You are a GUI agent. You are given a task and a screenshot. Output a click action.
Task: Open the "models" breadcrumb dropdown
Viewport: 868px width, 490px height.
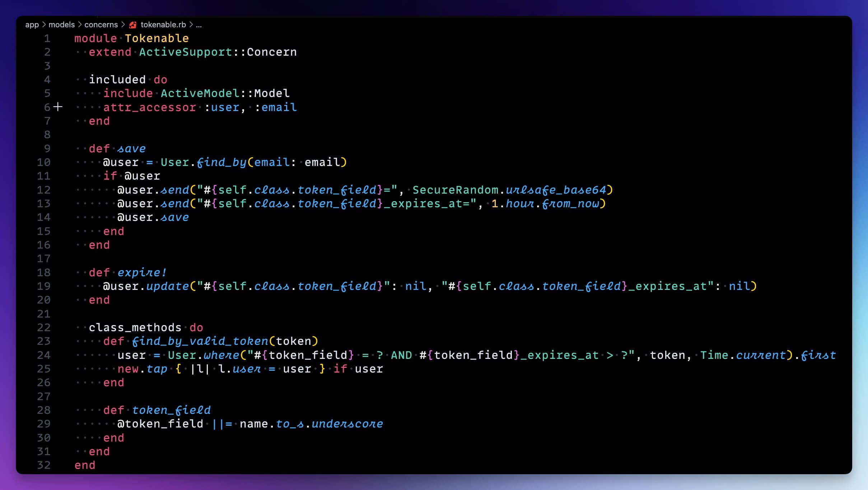pos(62,24)
